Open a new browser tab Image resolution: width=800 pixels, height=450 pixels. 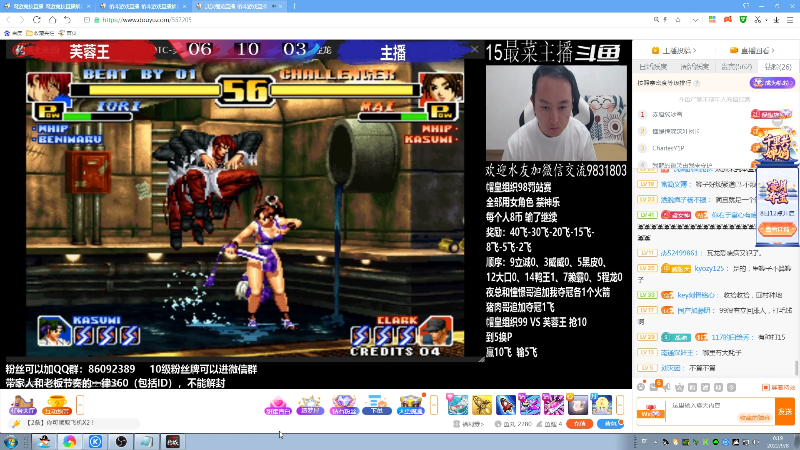click(x=294, y=6)
